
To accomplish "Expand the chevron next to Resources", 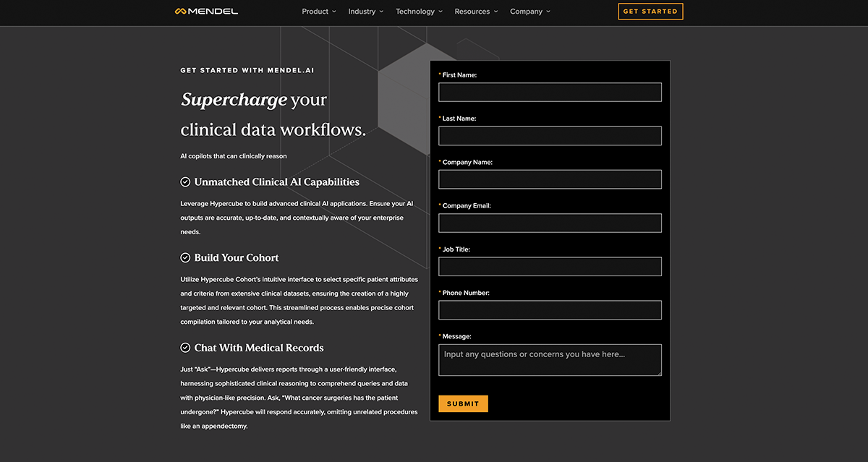I will pos(495,12).
